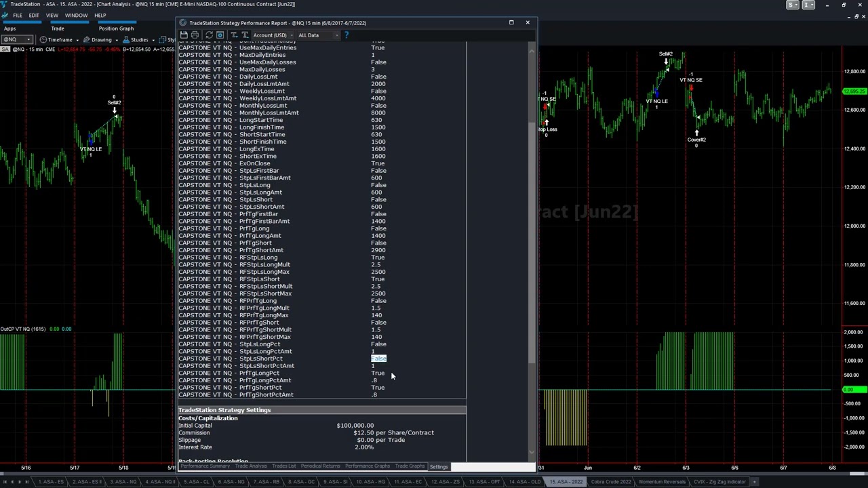Open the report help question mark
Viewport: 868px width, 488px height.
(346, 35)
